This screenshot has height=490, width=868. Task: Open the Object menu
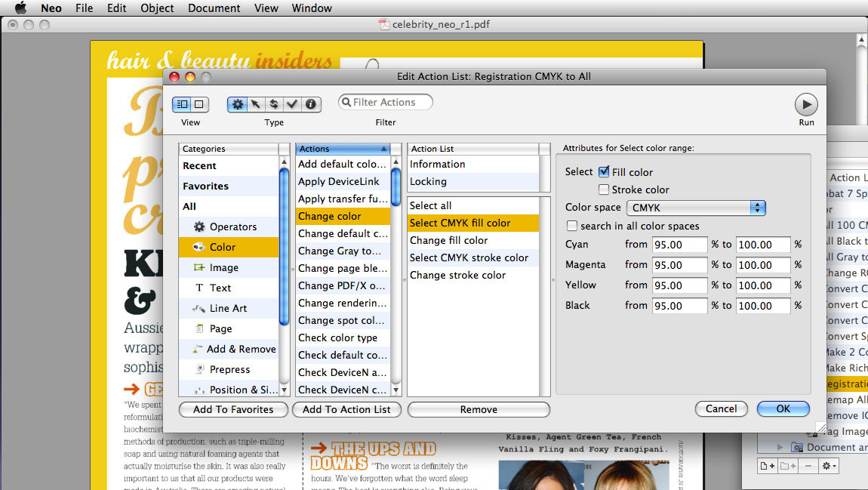point(157,8)
